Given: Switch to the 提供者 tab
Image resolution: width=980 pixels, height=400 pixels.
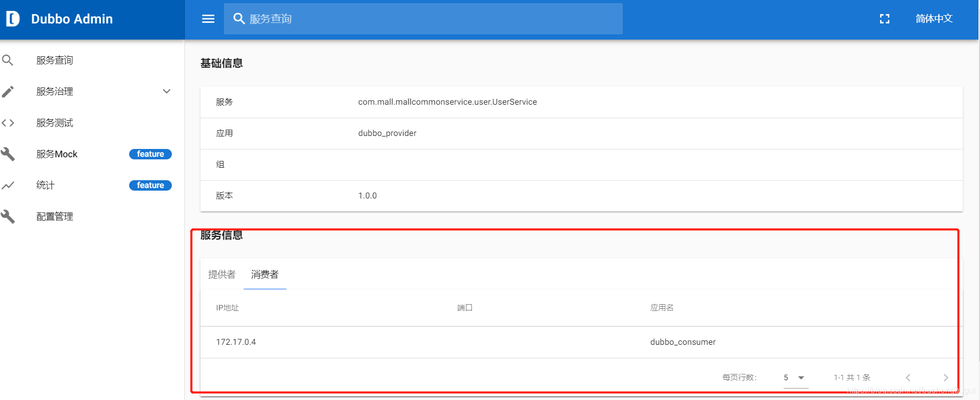Looking at the screenshot, I should click(x=222, y=274).
